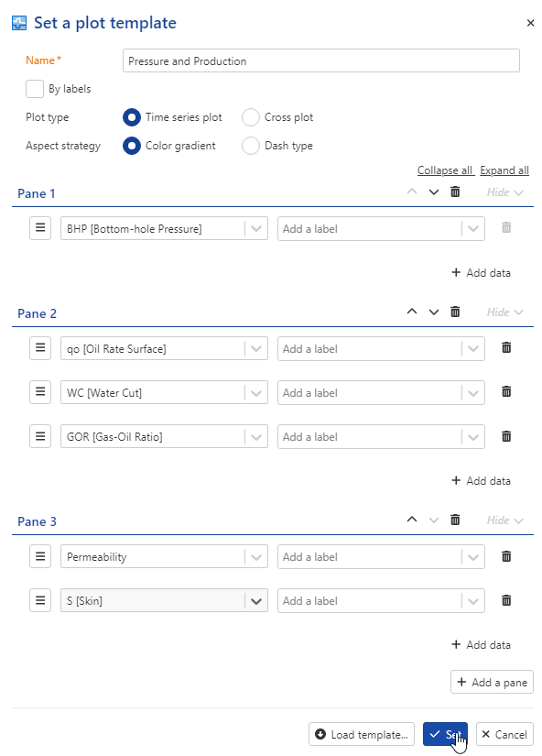Screen dimensions: 542x756
Task: Select Cross plot type
Action: [x=251, y=117]
